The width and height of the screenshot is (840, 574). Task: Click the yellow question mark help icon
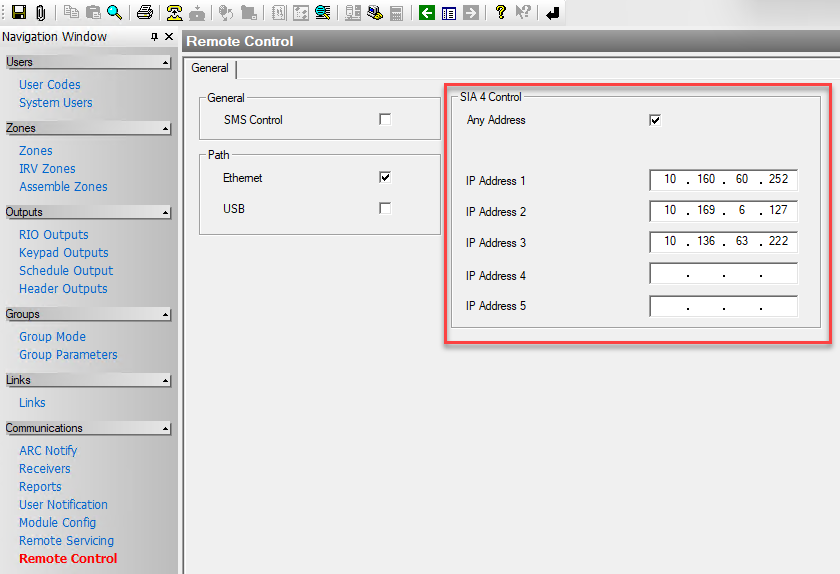(501, 13)
